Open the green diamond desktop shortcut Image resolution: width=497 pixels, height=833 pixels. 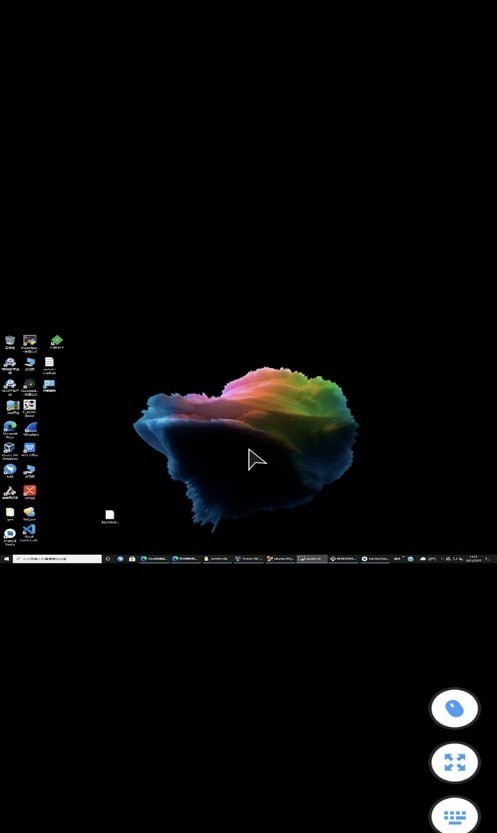(57, 340)
